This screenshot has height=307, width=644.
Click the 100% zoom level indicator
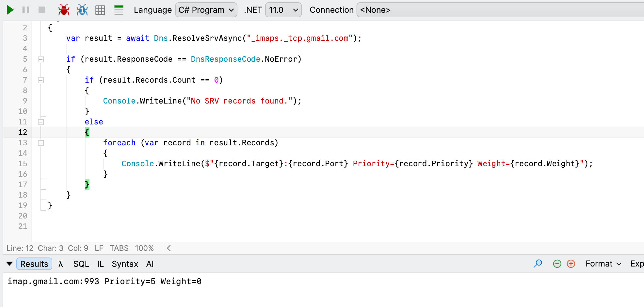(144, 248)
